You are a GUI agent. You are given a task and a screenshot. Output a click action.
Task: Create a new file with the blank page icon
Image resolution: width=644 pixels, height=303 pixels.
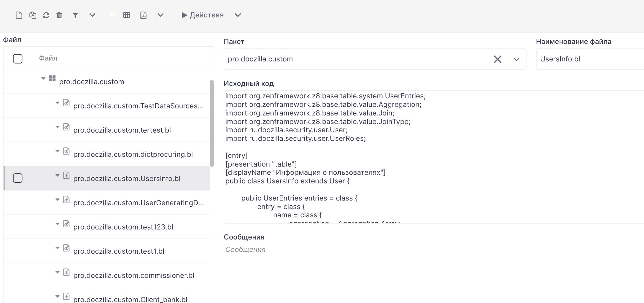coord(19,15)
